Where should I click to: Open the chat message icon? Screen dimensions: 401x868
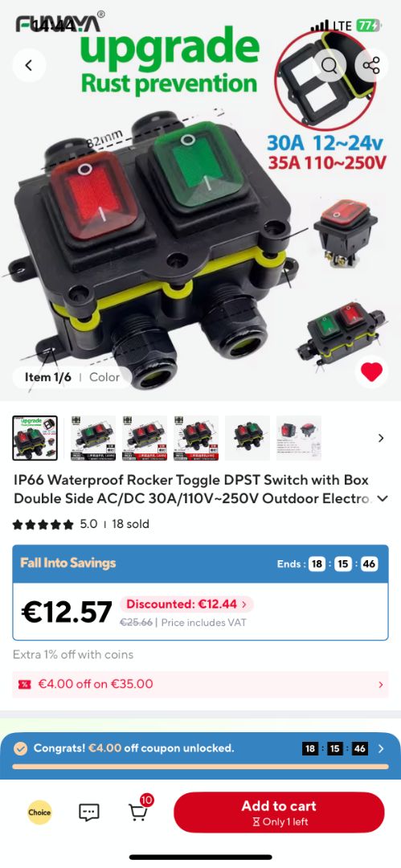[88, 812]
